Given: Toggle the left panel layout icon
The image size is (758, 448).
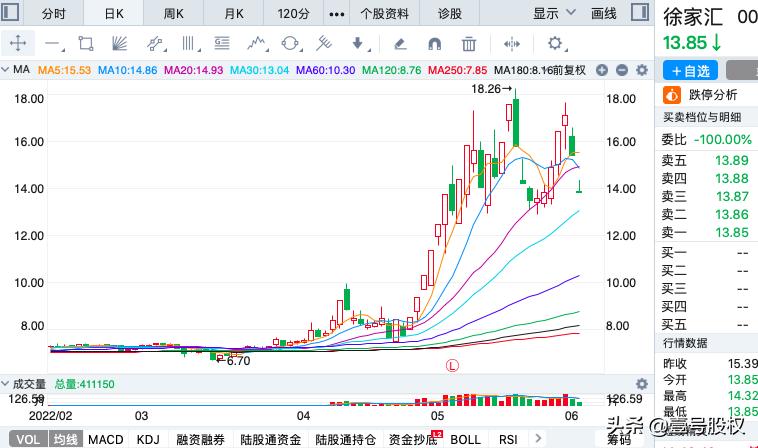Looking at the screenshot, I should point(10,12).
